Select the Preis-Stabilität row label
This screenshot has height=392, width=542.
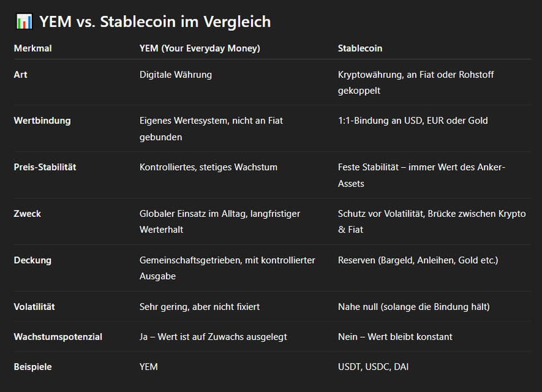(45, 167)
